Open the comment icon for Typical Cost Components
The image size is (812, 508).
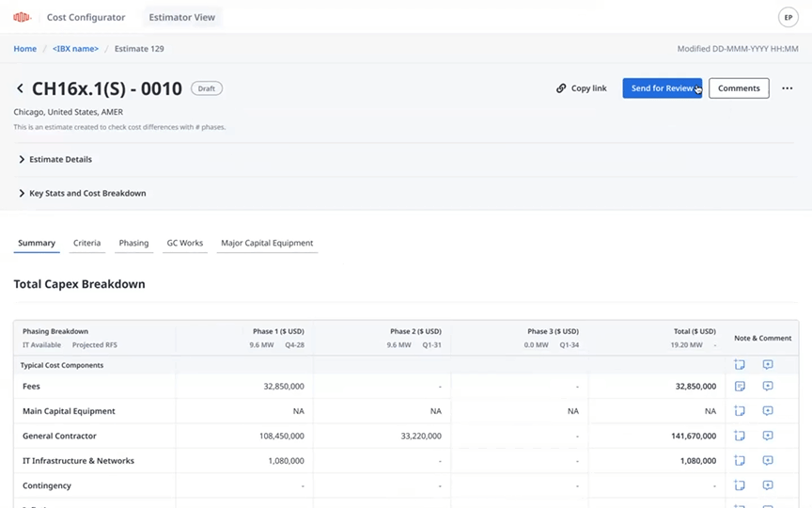(768, 365)
